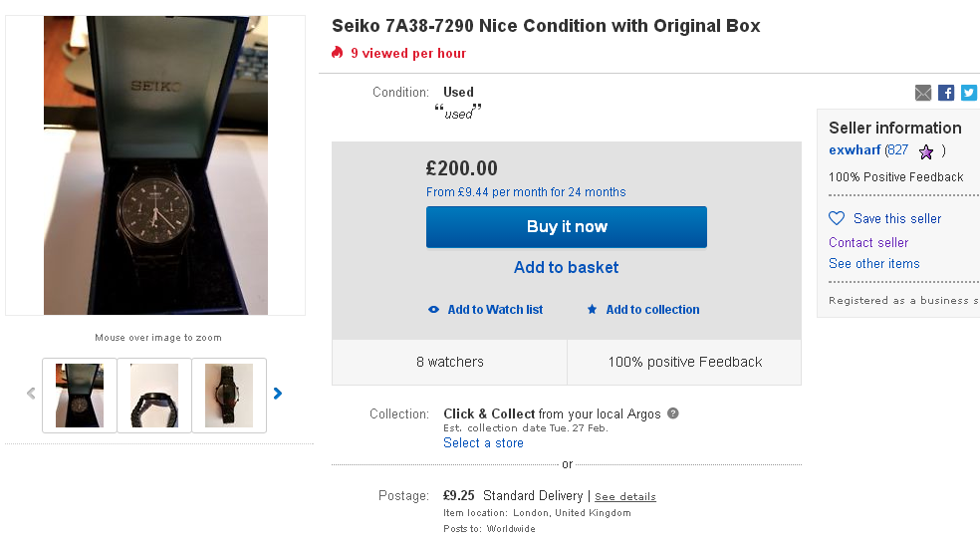Click the seller's purple feedback star
This screenshot has height=546, width=980.
[x=926, y=151]
